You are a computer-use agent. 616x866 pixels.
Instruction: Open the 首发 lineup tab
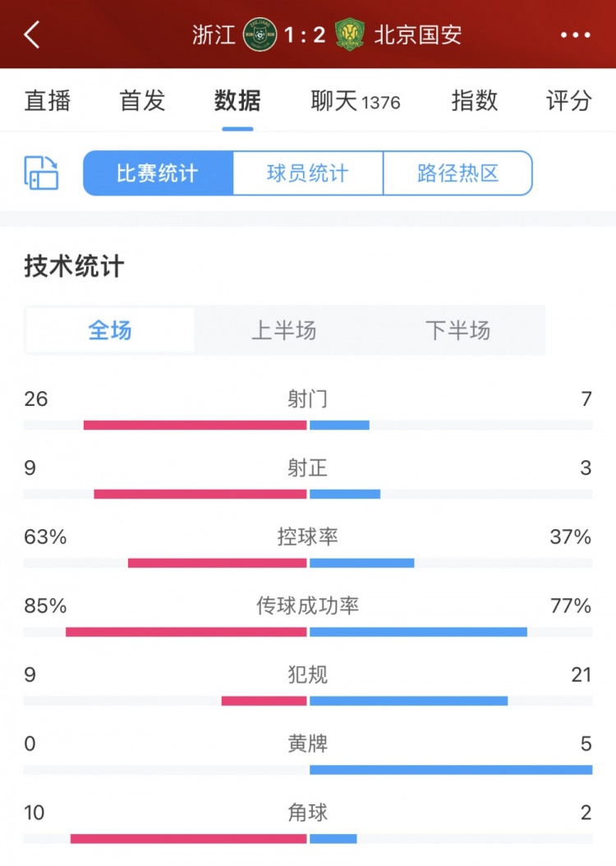coord(142,101)
